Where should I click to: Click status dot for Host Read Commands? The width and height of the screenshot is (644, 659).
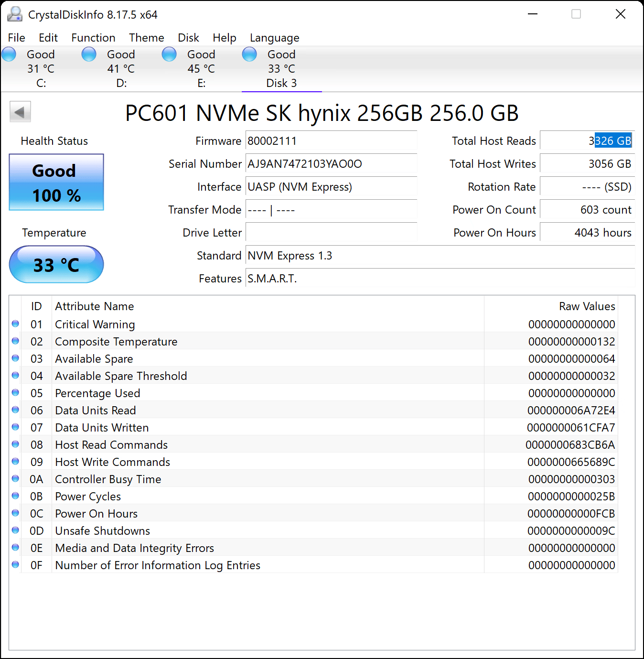click(15, 444)
